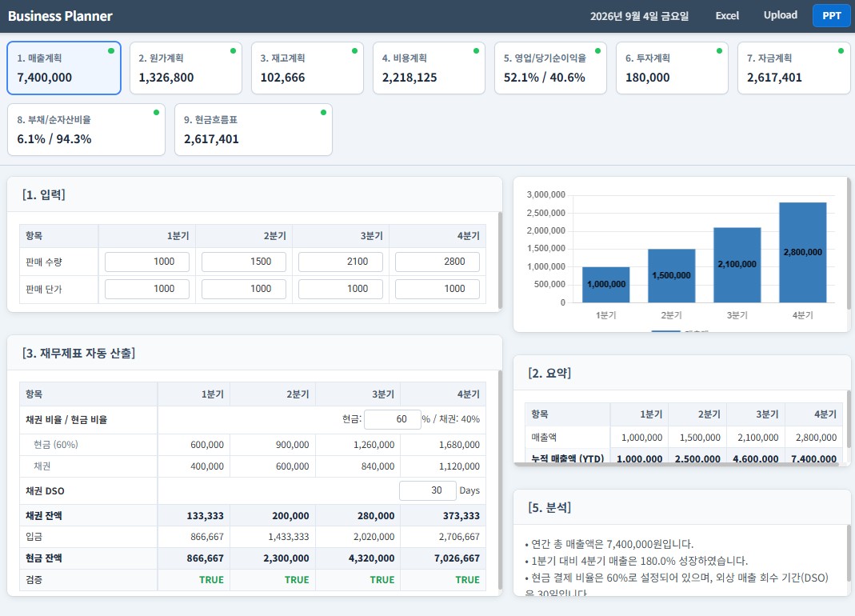Click the 3분기 chart bar 2,100,000
855x616 pixels.
[x=737, y=265]
